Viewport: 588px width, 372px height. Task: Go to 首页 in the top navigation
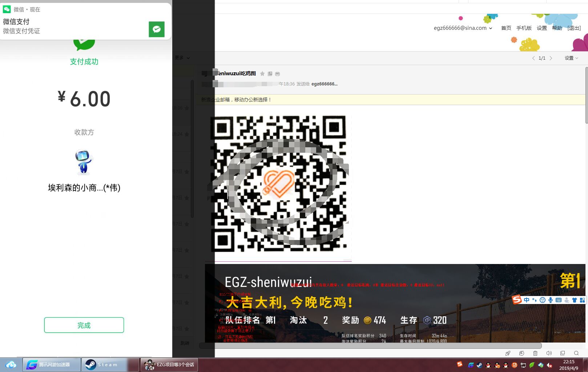[506, 28]
